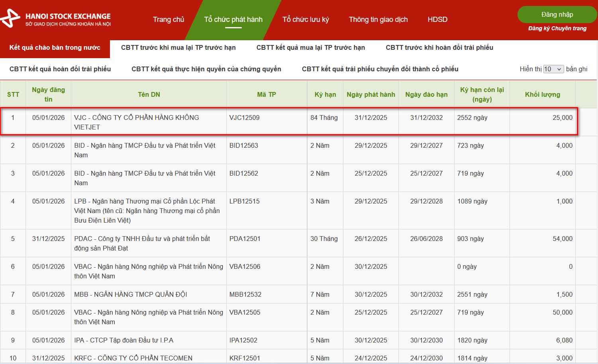Viewport: 598px width, 364px height.
Task: Click the Hanoi Stock Exchange logo
Action: pos(56,19)
